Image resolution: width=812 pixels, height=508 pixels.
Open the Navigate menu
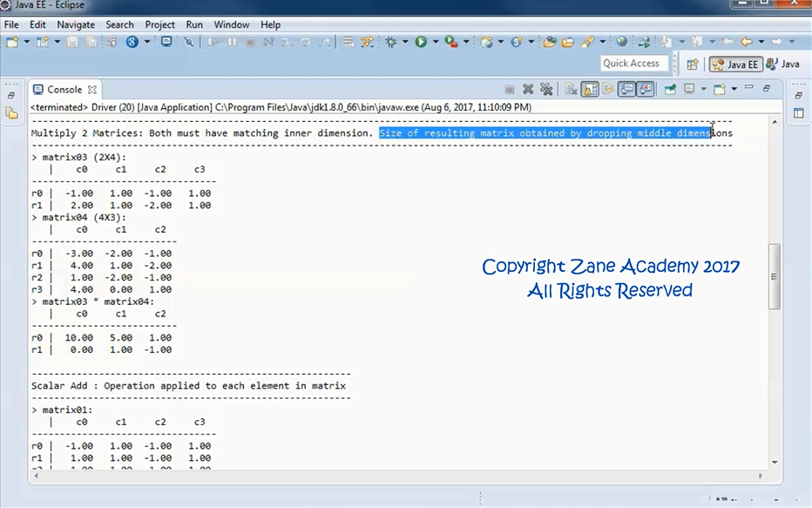click(76, 24)
